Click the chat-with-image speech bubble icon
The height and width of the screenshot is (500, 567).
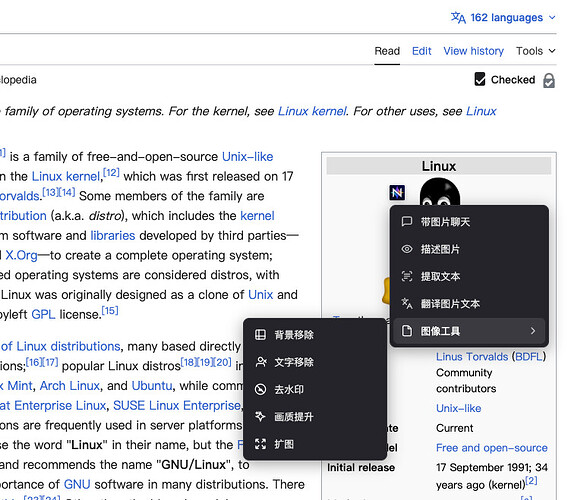click(407, 221)
